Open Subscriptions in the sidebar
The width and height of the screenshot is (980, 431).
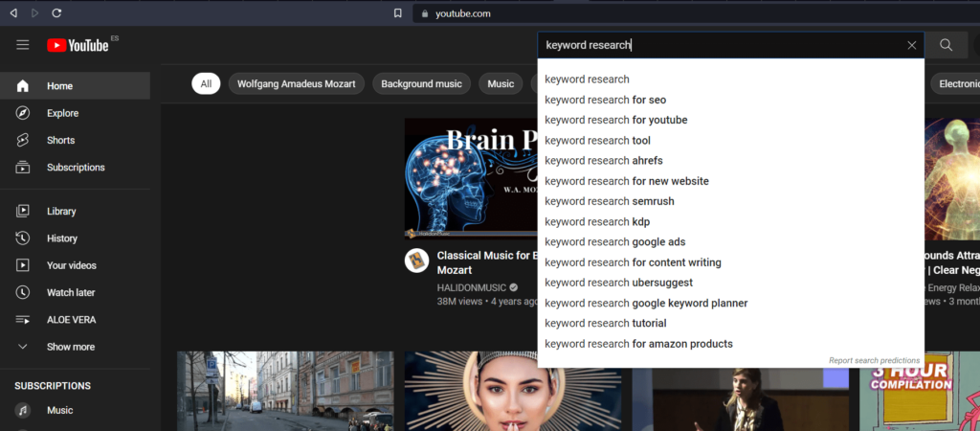pyautogui.click(x=75, y=167)
